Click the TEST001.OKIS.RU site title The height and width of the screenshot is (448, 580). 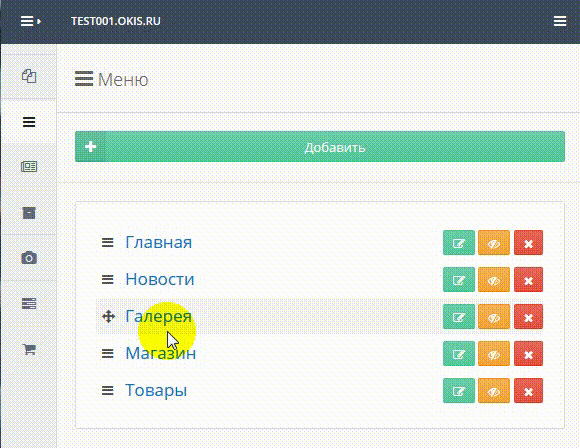tap(116, 21)
